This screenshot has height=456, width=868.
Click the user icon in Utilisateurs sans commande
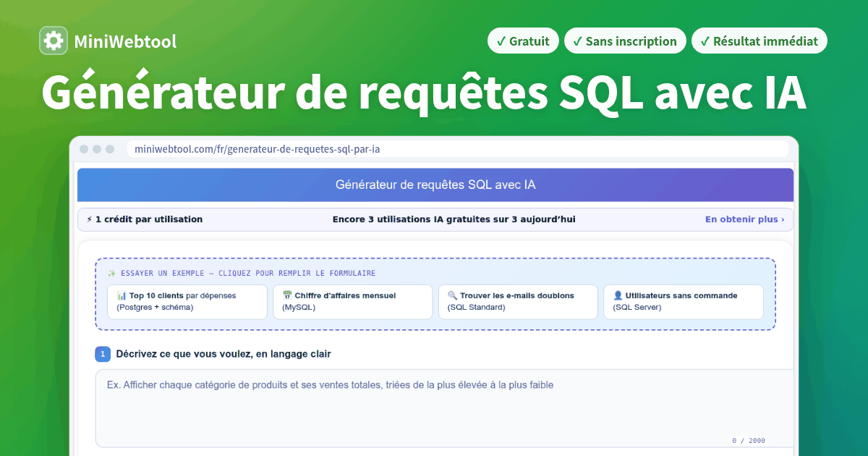pos(618,296)
